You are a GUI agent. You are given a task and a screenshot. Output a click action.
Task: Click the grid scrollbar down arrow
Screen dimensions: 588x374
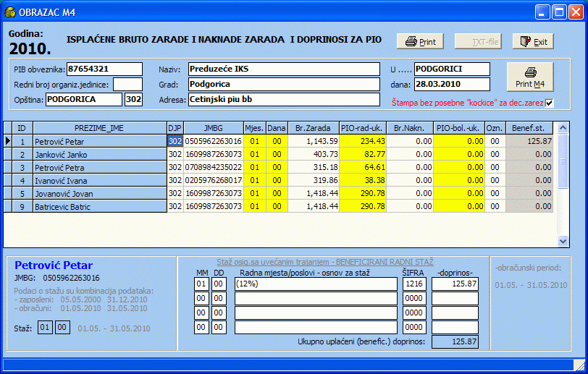tap(563, 242)
